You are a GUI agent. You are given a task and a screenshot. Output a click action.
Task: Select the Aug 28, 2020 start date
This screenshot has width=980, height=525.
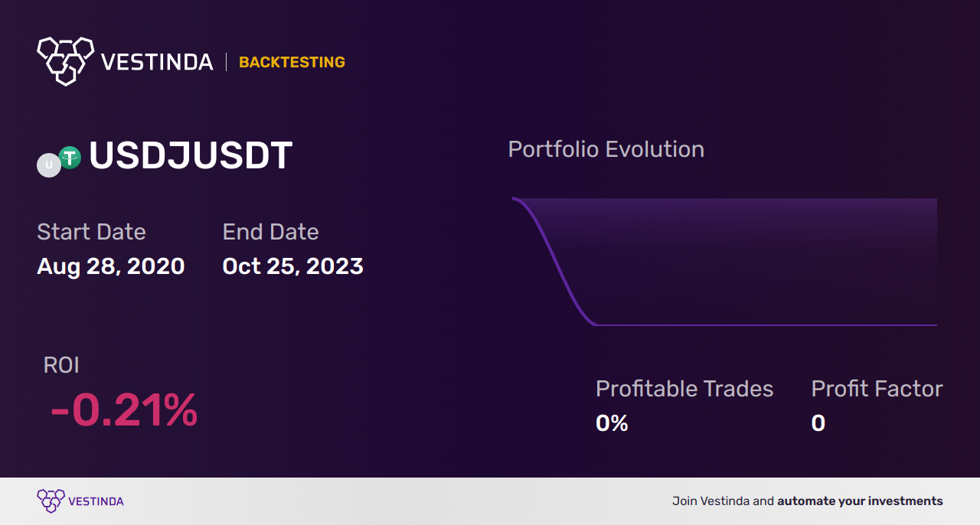click(111, 266)
